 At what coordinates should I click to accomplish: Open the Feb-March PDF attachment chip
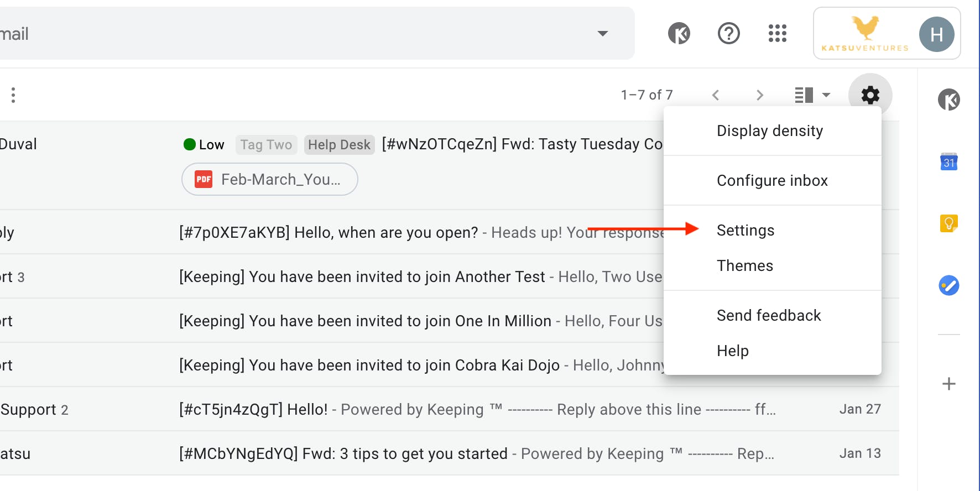click(x=270, y=180)
